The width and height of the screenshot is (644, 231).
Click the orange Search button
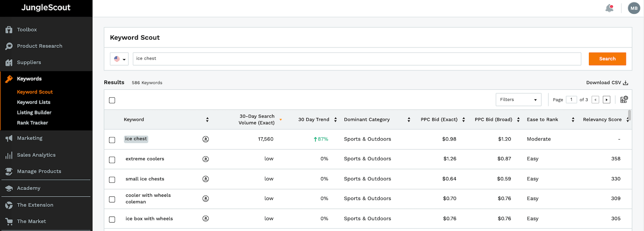tap(607, 59)
